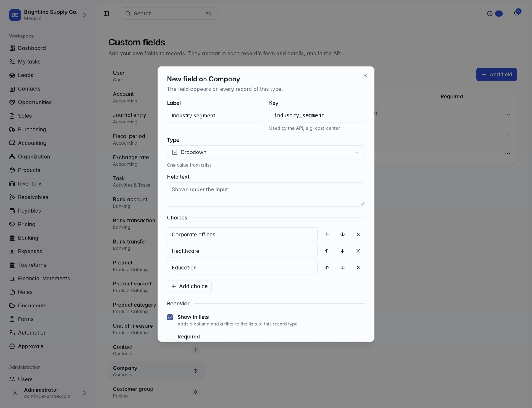Expand the Brightline Supply Co. workspace switcher
Screen dimensions: 532x408
[x=48, y=15]
